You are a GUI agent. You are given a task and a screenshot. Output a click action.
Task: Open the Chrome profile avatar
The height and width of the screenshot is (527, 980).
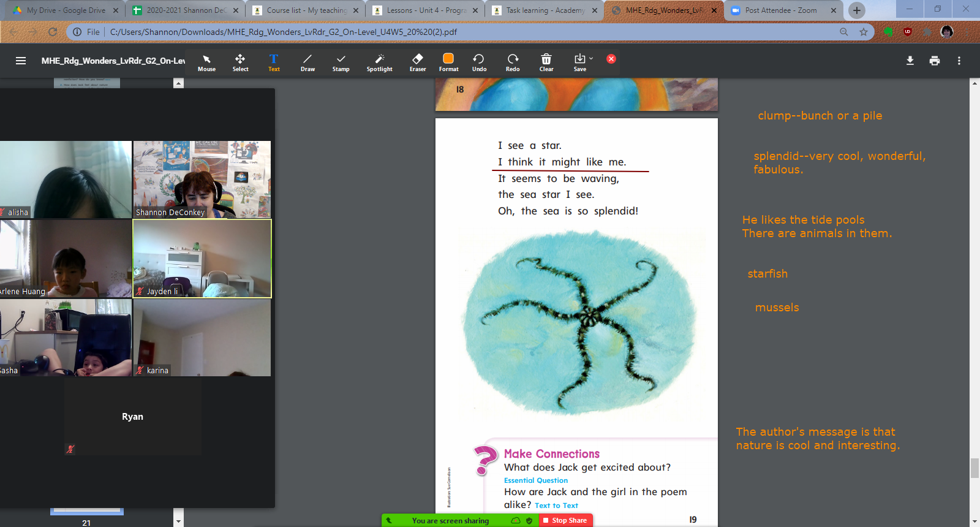947,32
